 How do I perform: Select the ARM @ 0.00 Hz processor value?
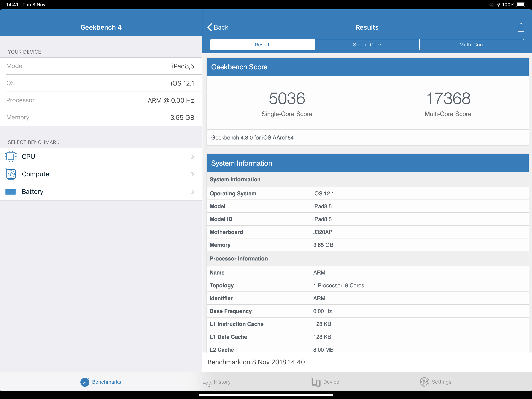click(171, 100)
